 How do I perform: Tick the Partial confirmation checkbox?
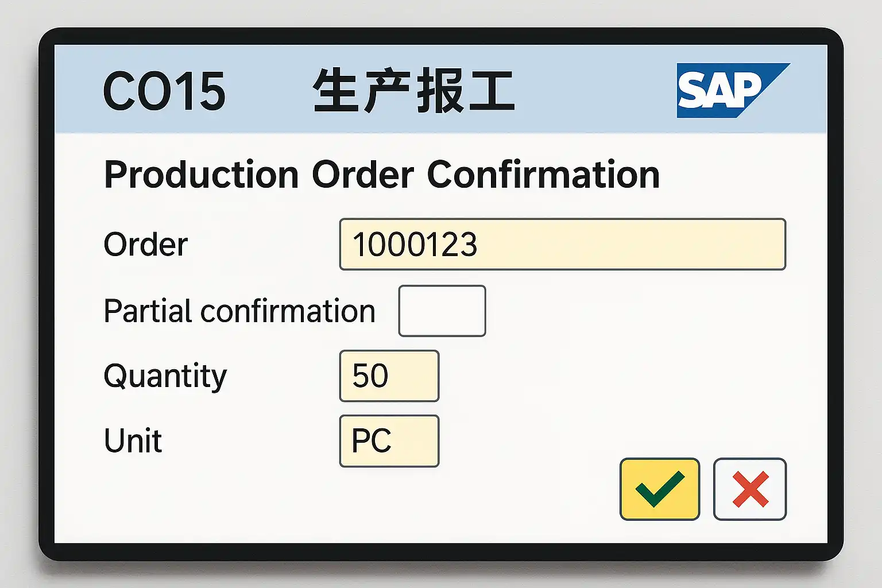[442, 311]
